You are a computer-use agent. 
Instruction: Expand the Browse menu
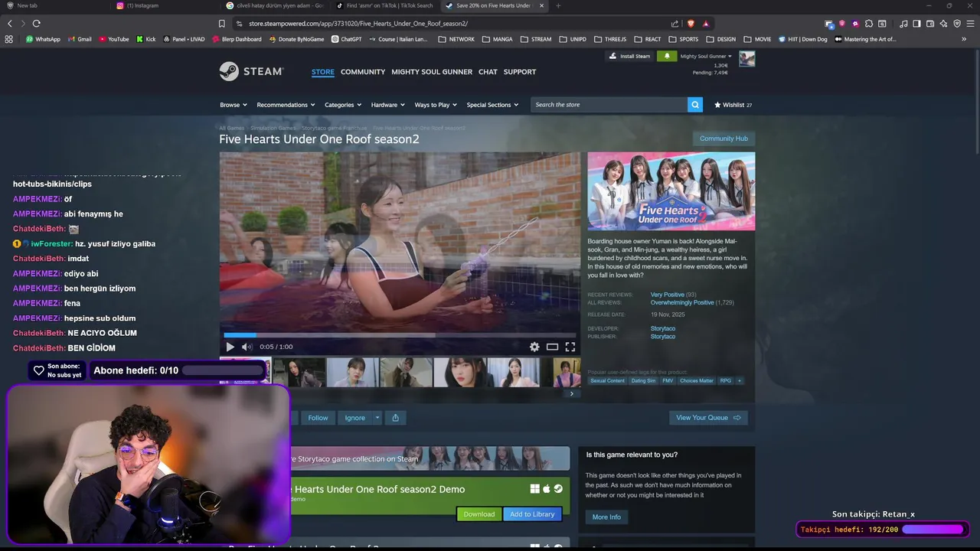click(x=234, y=105)
